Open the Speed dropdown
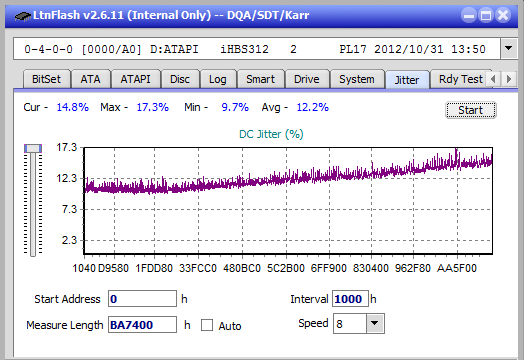The height and width of the screenshot is (360, 524). [375, 323]
